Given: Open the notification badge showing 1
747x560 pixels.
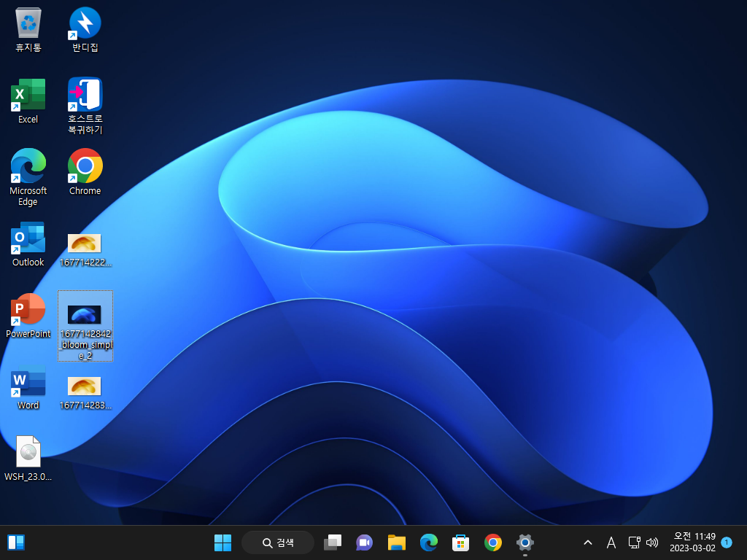Looking at the screenshot, I should click(727, 542).
